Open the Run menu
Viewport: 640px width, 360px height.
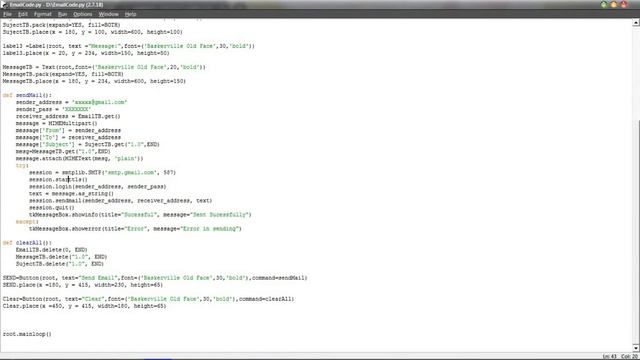(x=62, y=14)
